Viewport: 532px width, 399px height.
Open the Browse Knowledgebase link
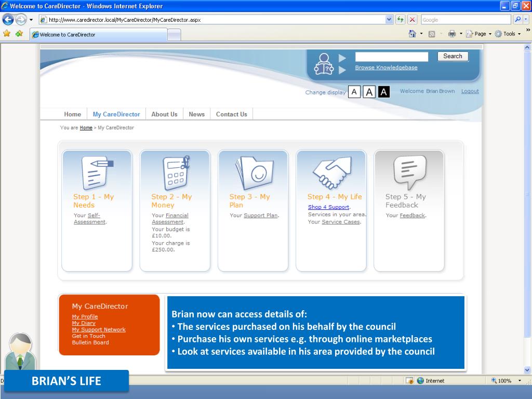[386, 68]
